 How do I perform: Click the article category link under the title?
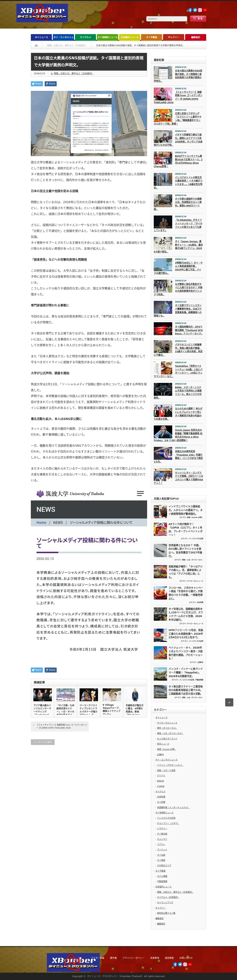pyautogui.click(x=73, y=73)
